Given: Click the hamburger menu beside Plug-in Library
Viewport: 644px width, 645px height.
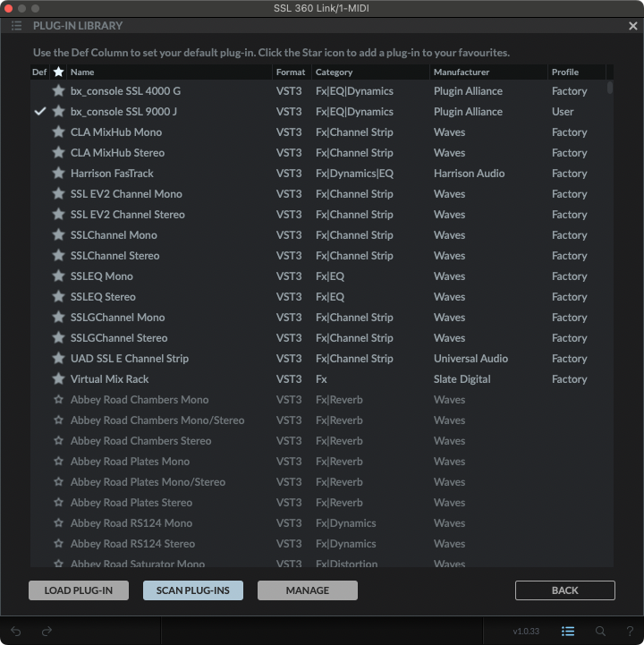Looking at the screenshot, I should [x=16, y=26].
